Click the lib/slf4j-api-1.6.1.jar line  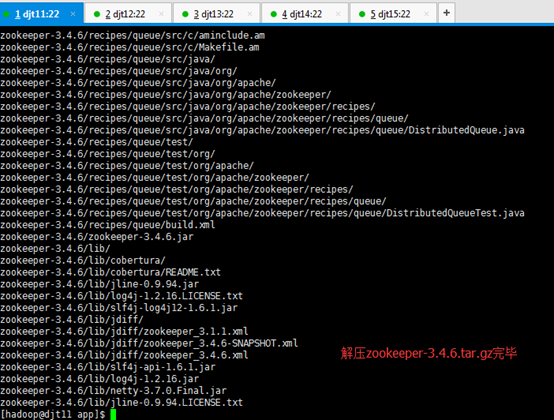(x=107, y=367)
